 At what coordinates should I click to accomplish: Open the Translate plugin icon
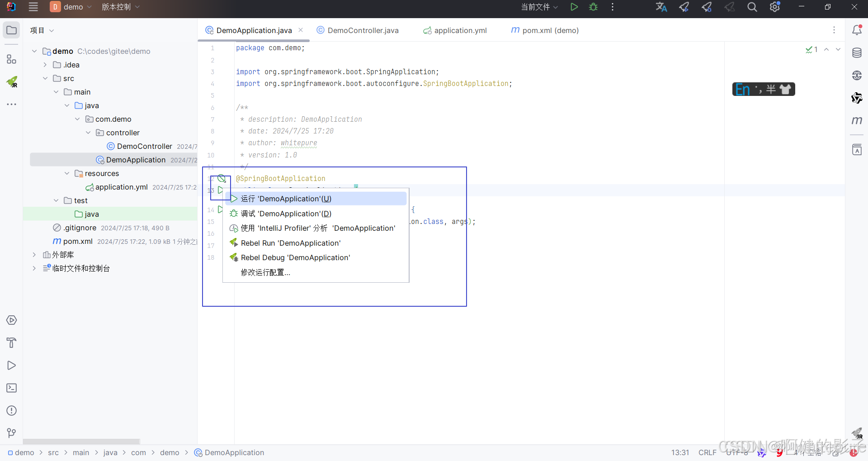click(x=661, y=7)
